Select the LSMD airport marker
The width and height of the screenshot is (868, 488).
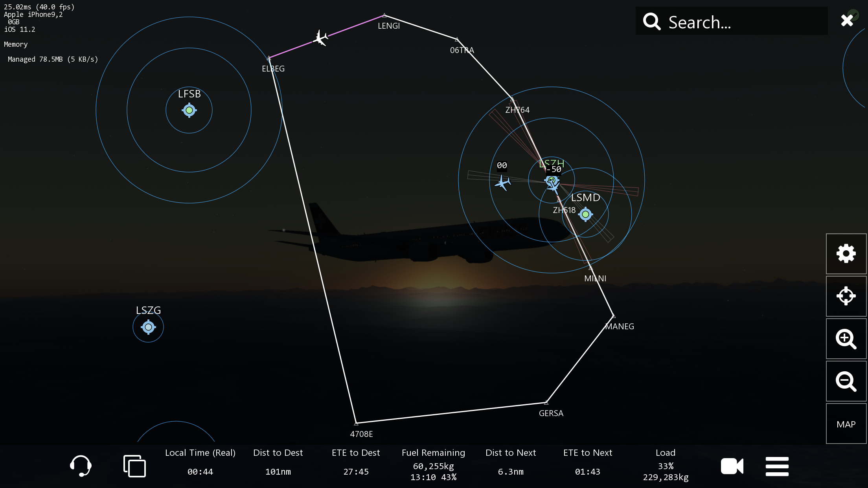[585, 214]
